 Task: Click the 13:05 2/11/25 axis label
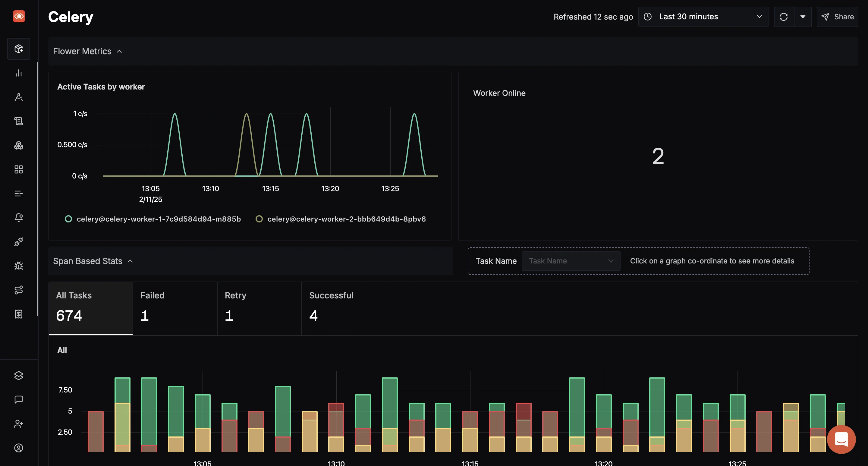point(151,194)
